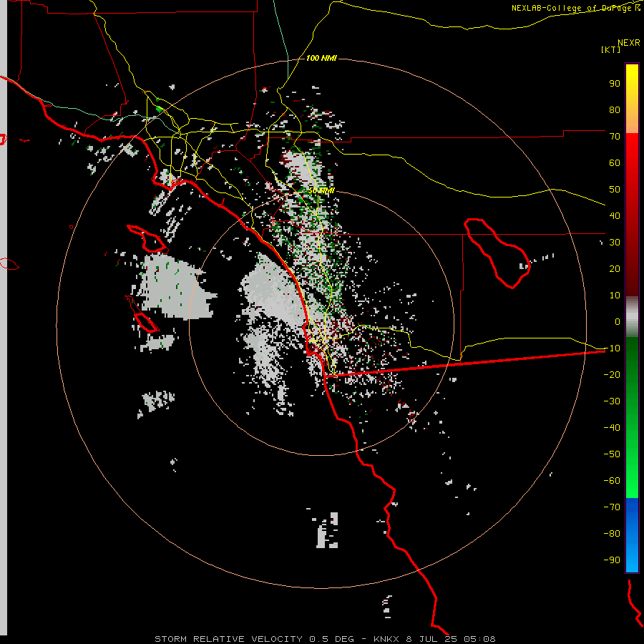Click the Salton Sea outline on the map
Viewport: 644px width, 644px height.
pyautogui.click(x=497, y=253)
